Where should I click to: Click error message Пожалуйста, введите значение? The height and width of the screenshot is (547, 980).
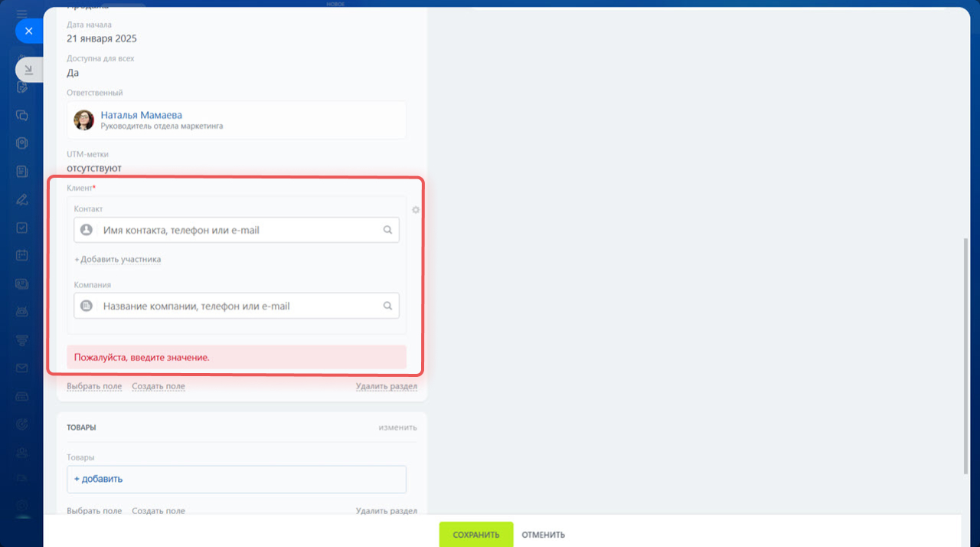coord(142,357)
